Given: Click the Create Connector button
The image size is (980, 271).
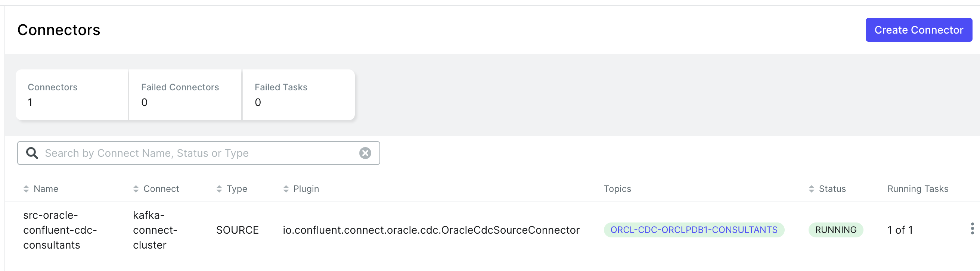Looking at the screenshot, I should click(x=918, y=30).
